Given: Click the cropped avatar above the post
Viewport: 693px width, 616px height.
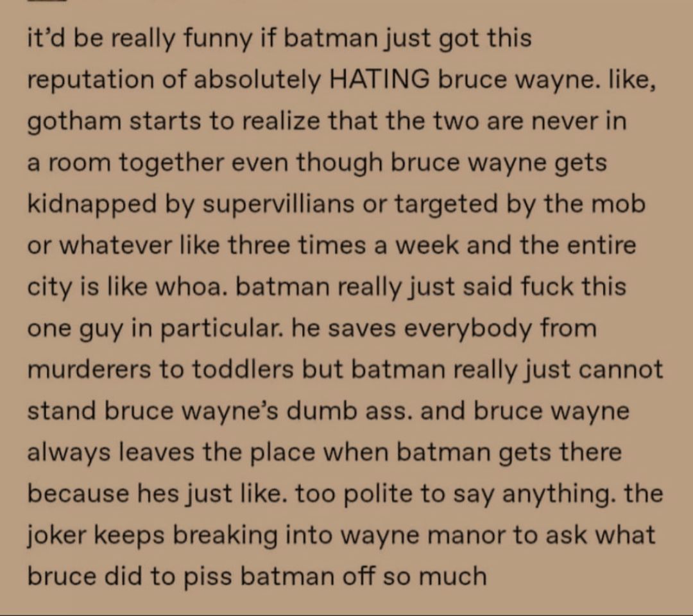Looking at the screenshot, I should 46,2.
